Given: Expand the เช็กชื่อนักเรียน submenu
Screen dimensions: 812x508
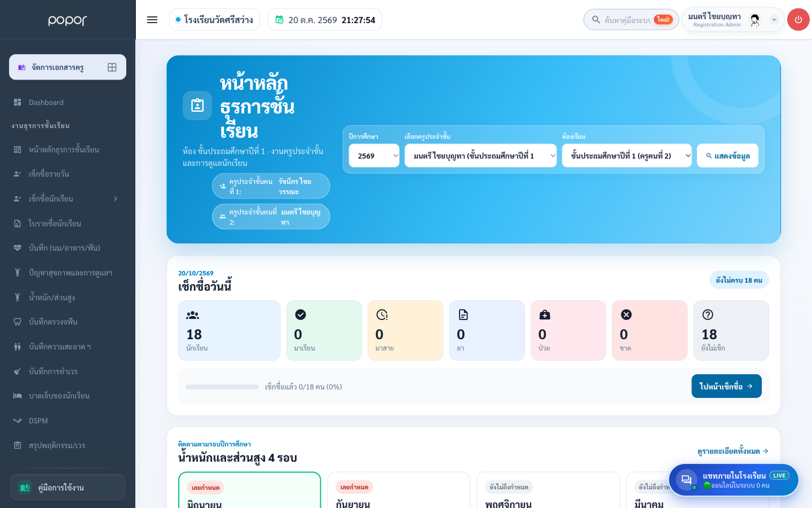Looking at the screenshot, I should [x=116, y=199].
